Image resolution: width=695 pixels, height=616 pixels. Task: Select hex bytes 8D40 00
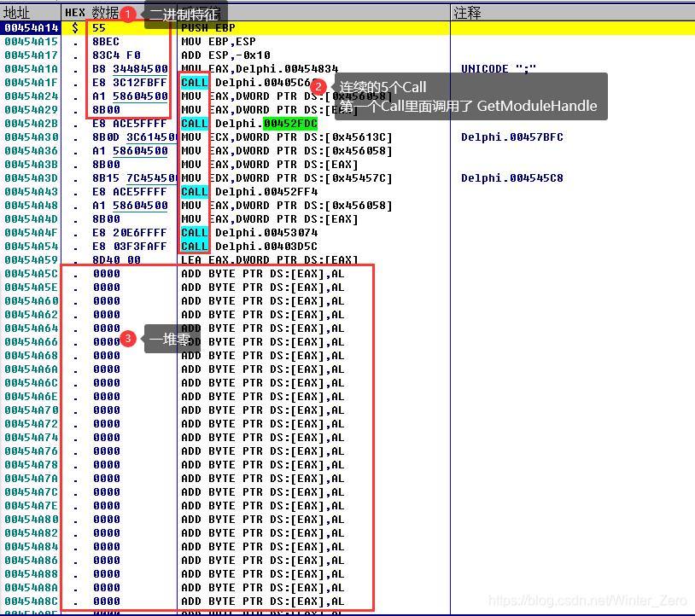tap(116, 260)
